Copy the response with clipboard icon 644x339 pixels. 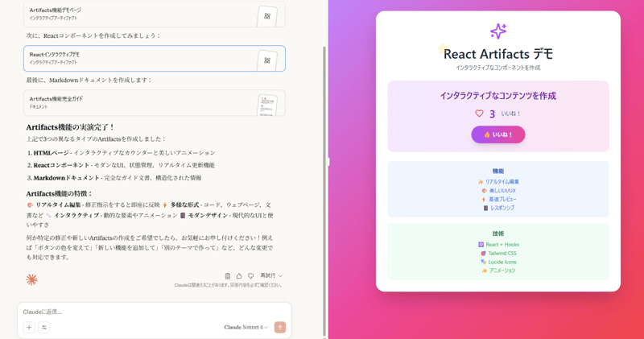point(228,276)
